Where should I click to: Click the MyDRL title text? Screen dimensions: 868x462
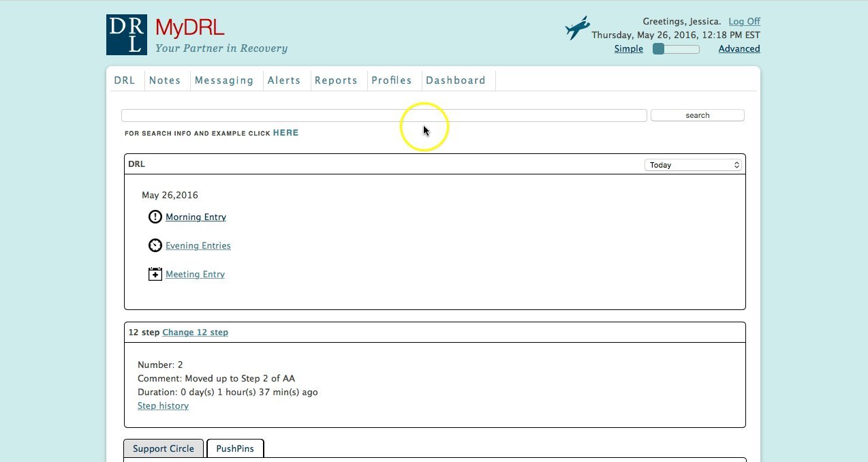coord(189,28)
